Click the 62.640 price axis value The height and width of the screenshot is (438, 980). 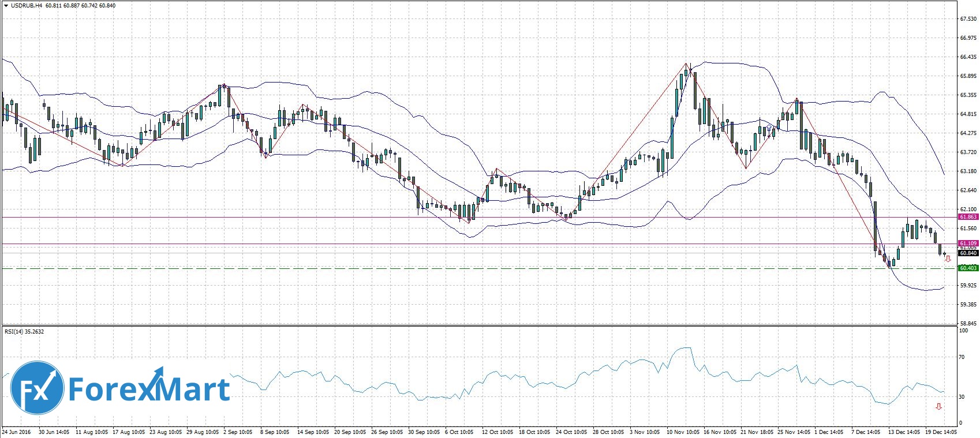click(968, 190)
